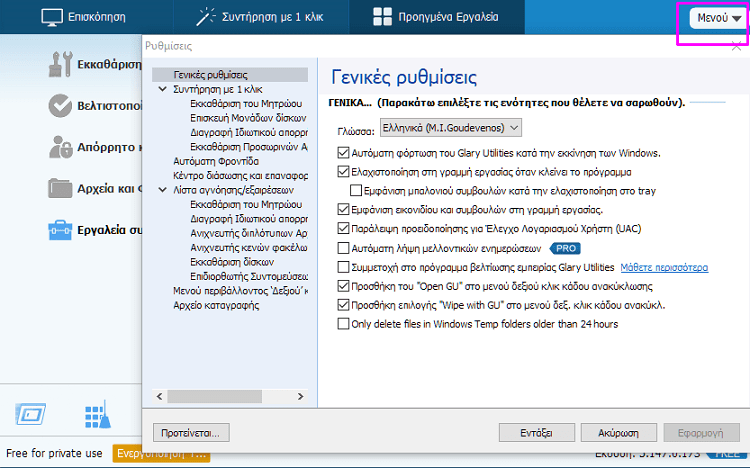Open the Επισκόπηση monitor icon

52,17
